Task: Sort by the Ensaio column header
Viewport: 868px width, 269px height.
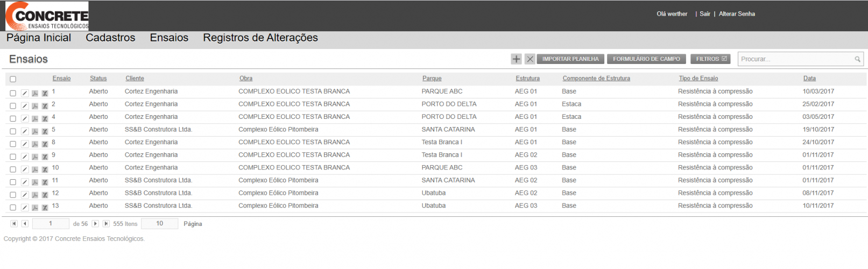Action: pyautogui.click(x=61, y=79)
